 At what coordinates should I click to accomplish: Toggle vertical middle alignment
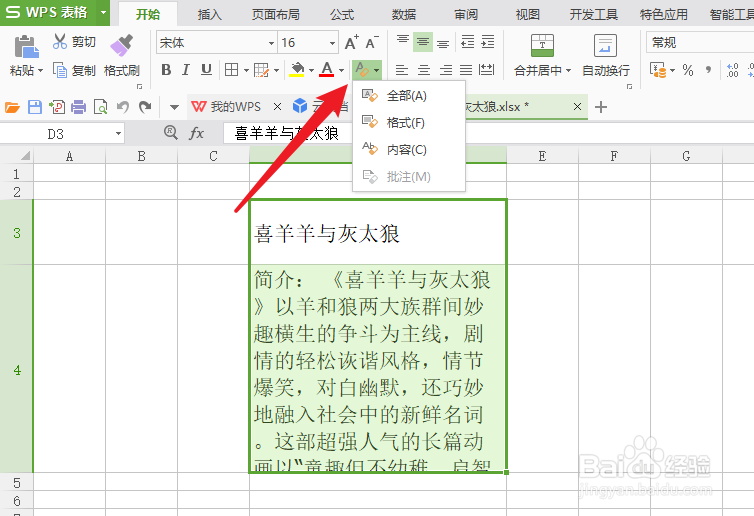pos(423,42)
